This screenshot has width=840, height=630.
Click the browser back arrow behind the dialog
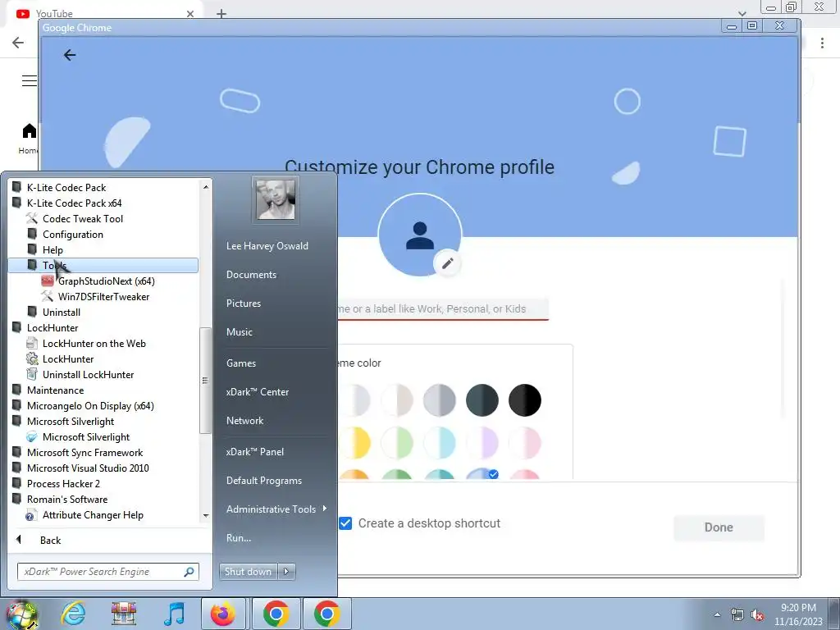coord(18,43)
